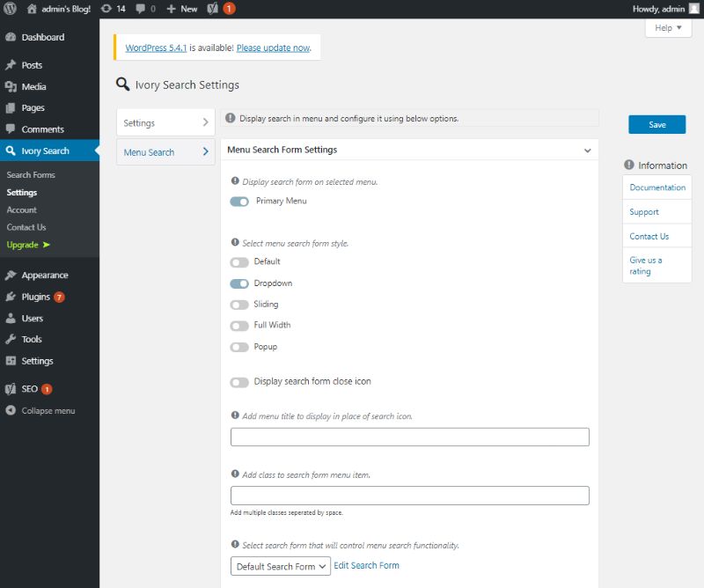Click the Collapse menu arrow icon
This screenshot has height=588, width=704.
pos(11,410)
